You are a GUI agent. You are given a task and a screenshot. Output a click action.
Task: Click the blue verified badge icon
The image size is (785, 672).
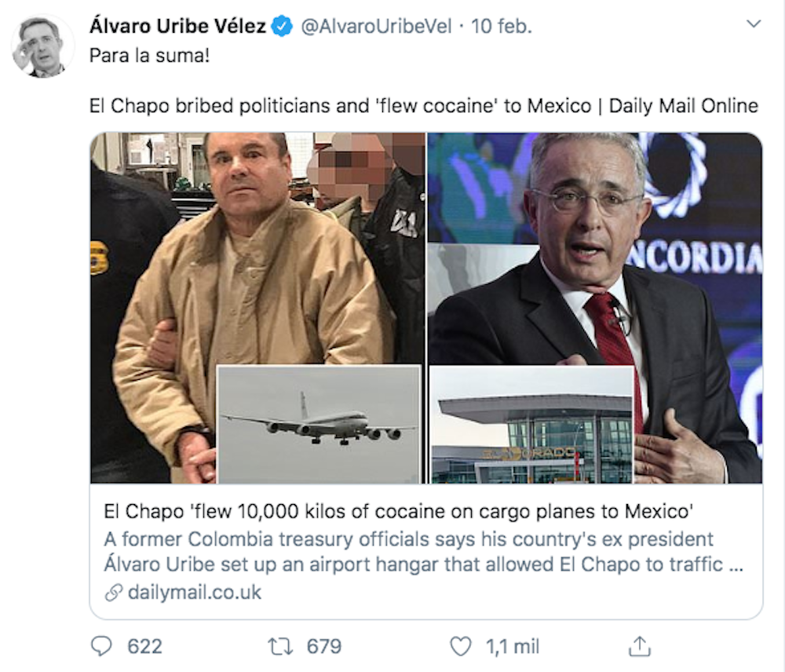(x=282, y=26)
